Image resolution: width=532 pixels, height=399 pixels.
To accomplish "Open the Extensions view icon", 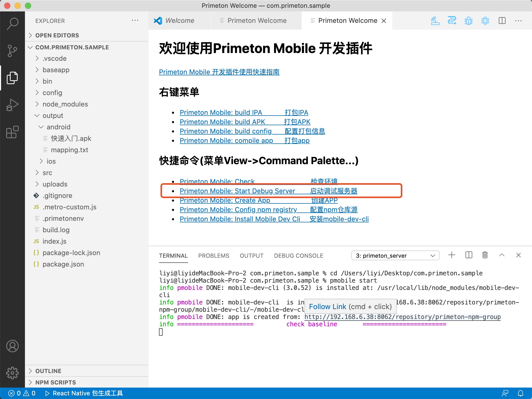I will point(12,132).
